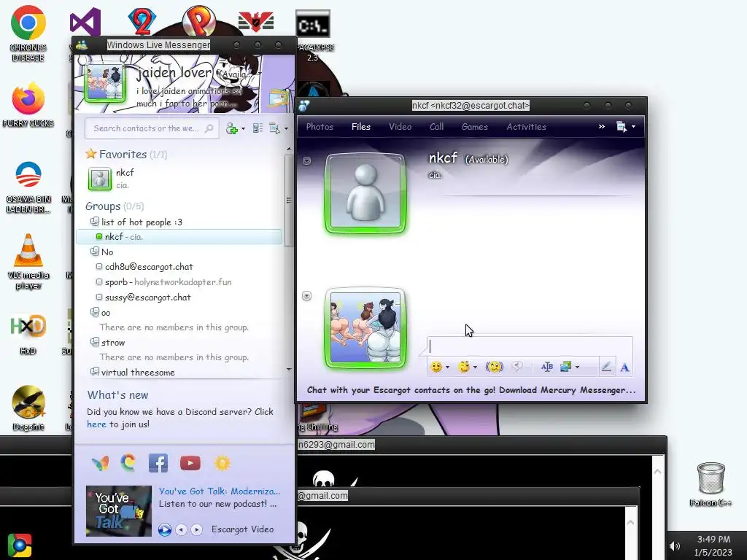Click your profile picture in Messenger header
Screen dimensions: 747x560
[105, 82]
